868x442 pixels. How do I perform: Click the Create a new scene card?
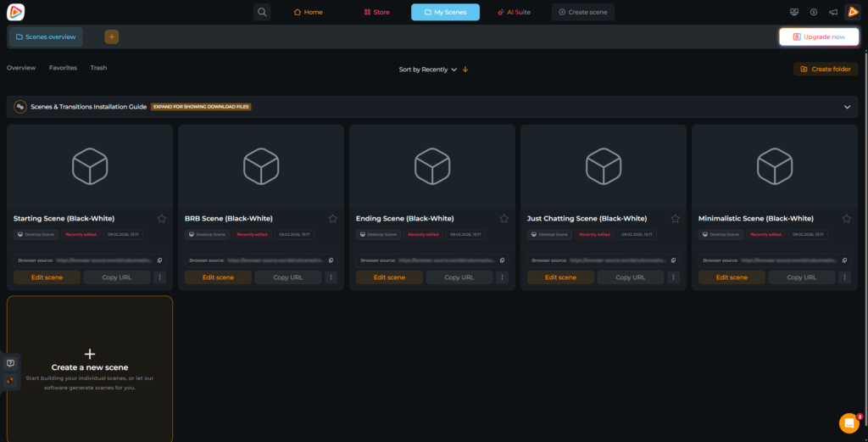(90, 368)
